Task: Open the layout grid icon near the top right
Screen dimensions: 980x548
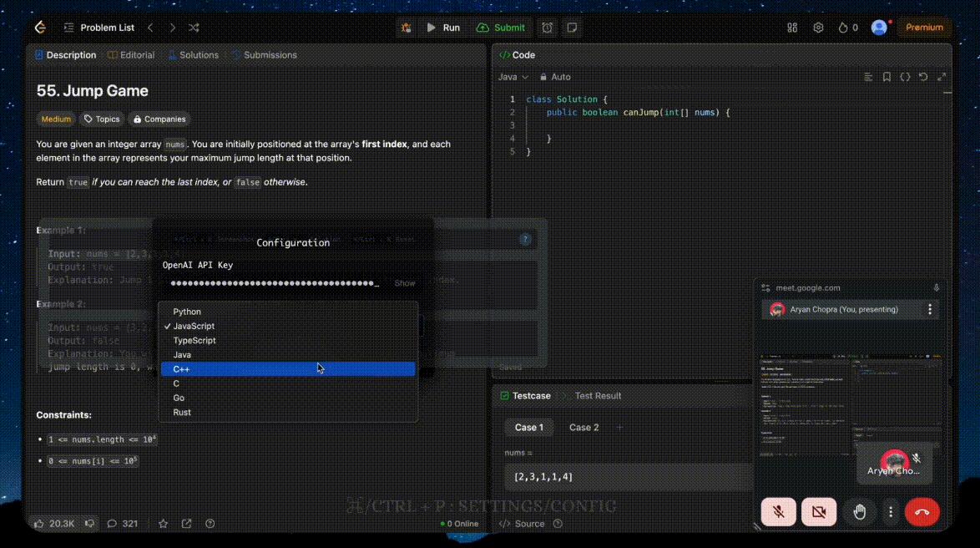Action: pos(791,28)
